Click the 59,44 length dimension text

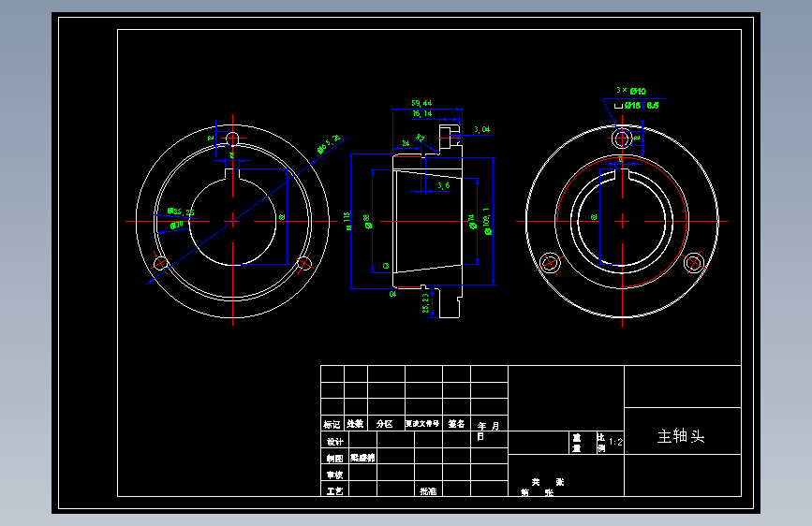point(421,103)
